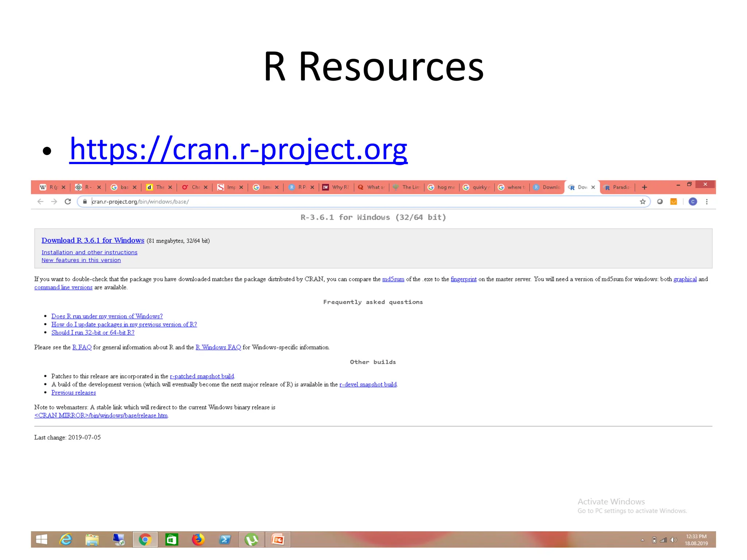Launch Internet Explorer from taskbar
Screen dimensions: 747x560
(66, 540)
